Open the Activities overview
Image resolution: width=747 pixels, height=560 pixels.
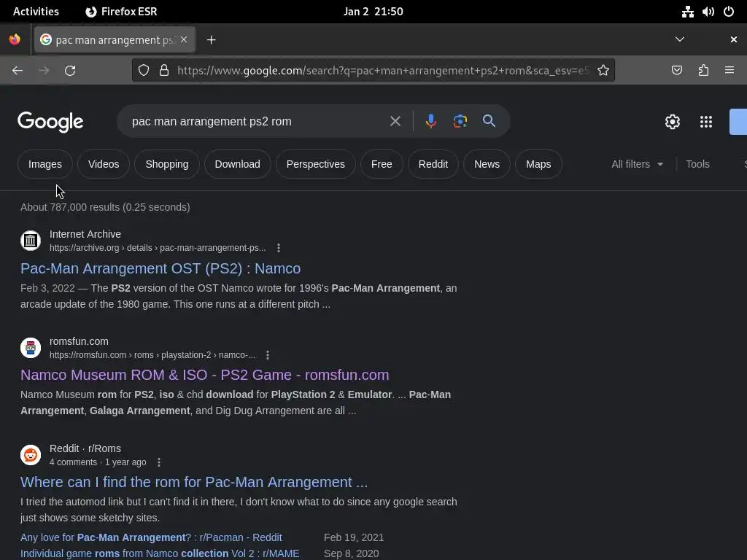[36, 12]
